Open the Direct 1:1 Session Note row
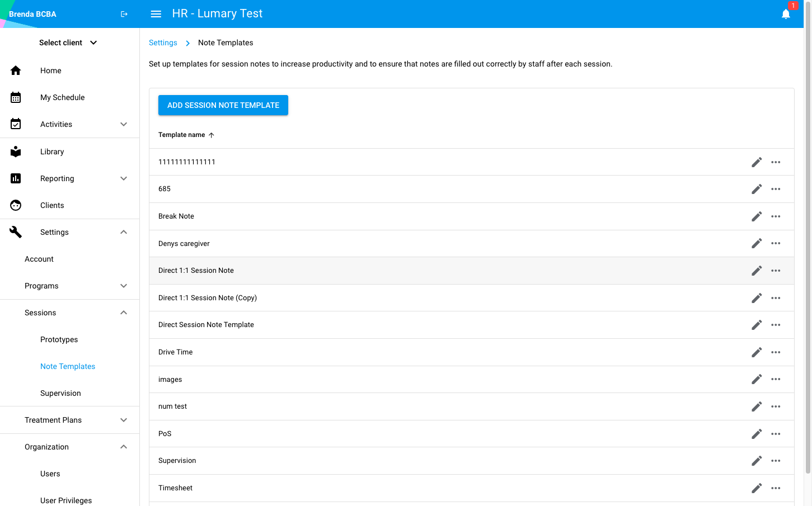 (x=472, y=271)
